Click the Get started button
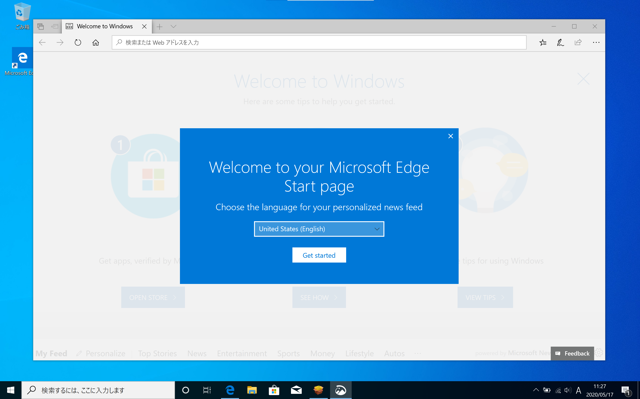640x399 pixels. tap(319, 255)
